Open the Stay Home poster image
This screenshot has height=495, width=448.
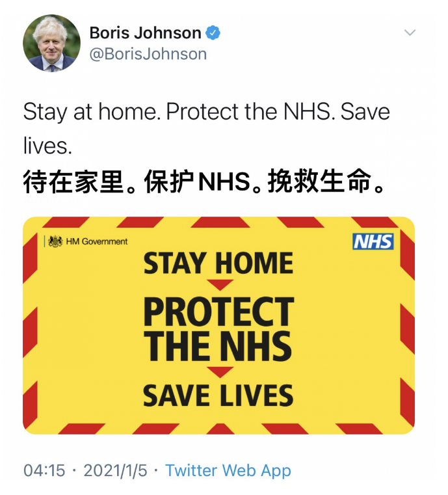click(218, 325)
